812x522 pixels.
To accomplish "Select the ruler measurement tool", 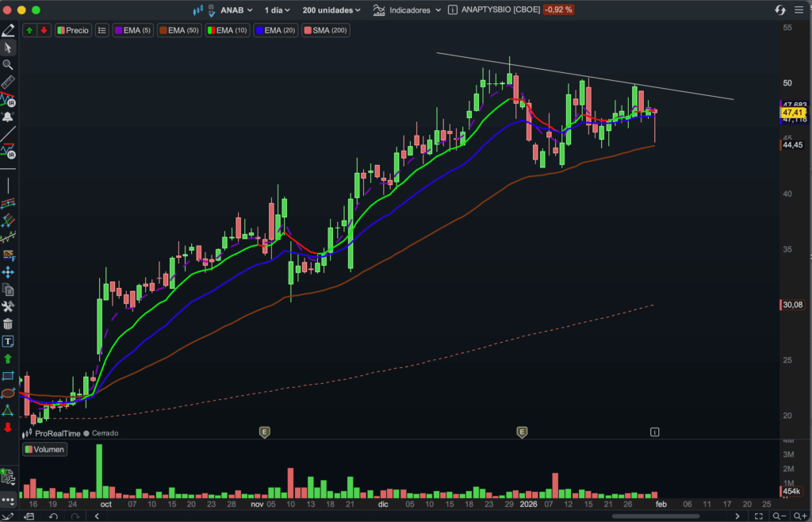I will click(x=8, y=83).
